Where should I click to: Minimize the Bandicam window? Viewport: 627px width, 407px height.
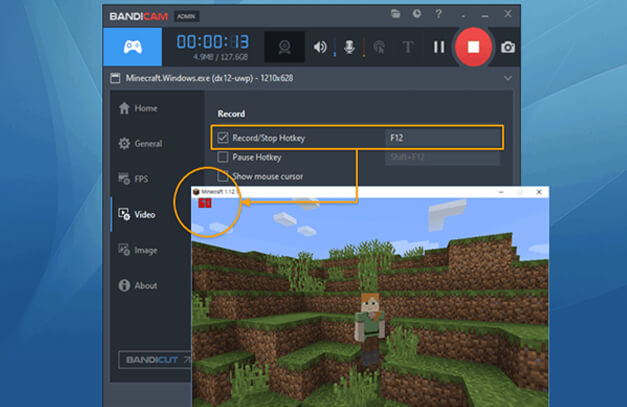click(485, 15)
